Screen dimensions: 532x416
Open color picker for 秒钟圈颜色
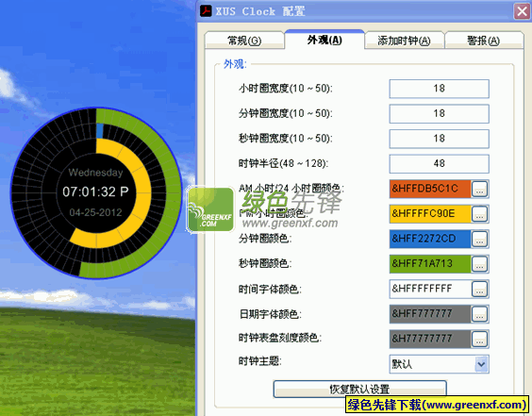480,264
